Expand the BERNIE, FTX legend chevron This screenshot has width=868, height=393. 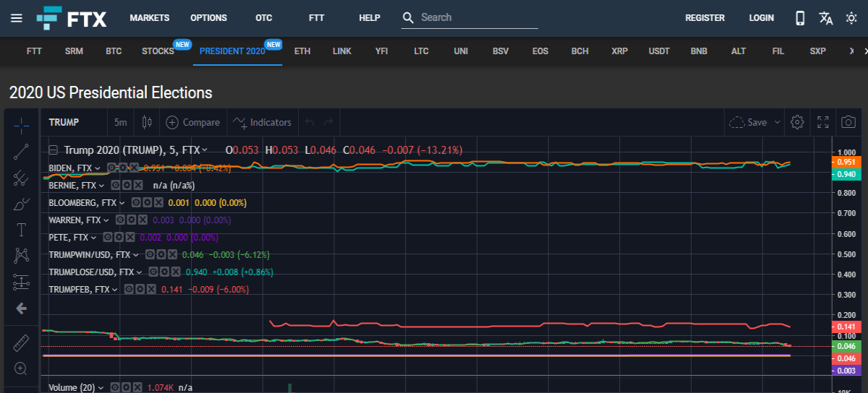pyautogui.click(x=101, y=185)
